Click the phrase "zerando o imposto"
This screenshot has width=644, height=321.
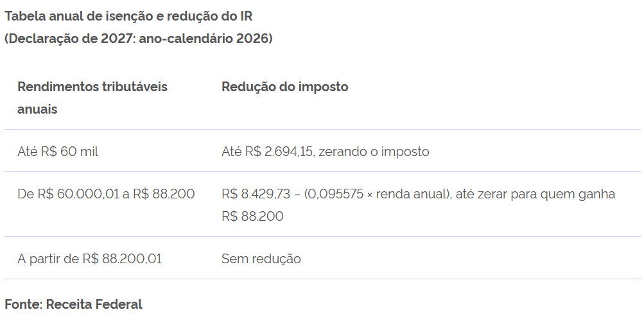coord(374,152)
